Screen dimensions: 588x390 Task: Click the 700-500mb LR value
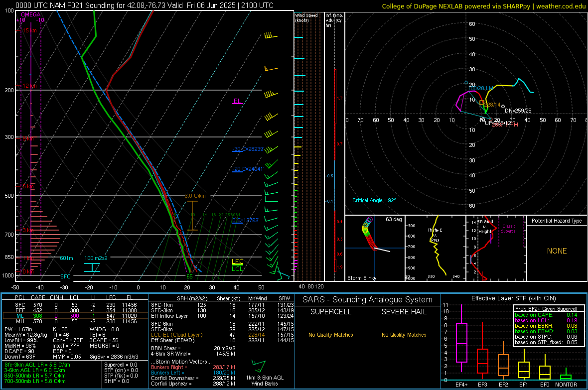[35, 381]
